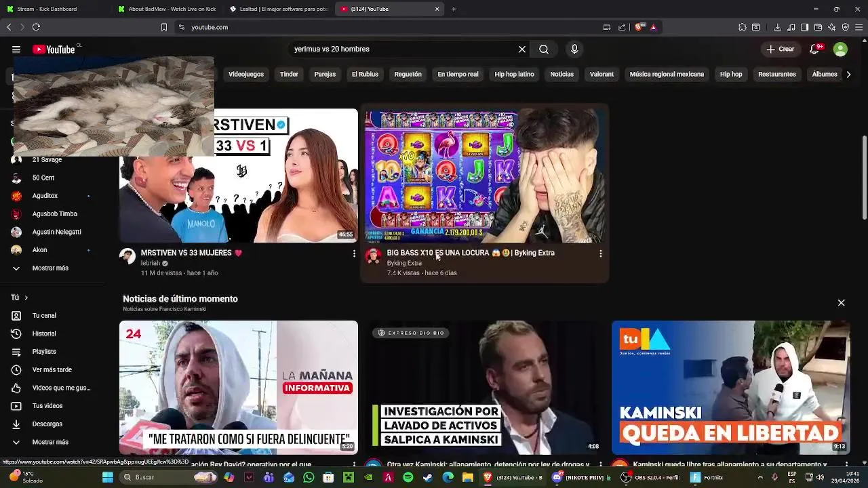Open Brave Rewards triangle icon
The height and width of the screenshot is (488, 868).
click(x=653, y=27)
